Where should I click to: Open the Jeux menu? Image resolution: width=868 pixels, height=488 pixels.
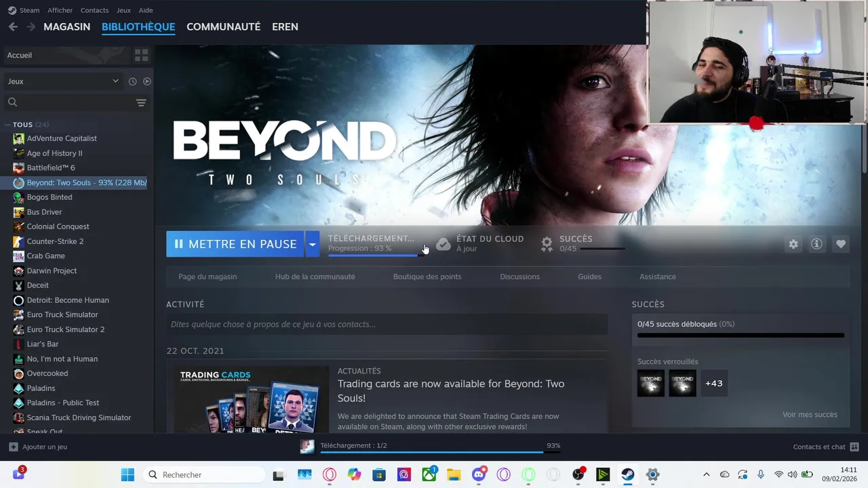coord(123,10)
